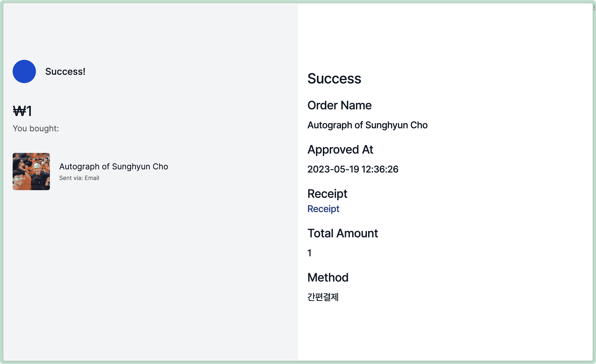Click the 'Method' heading
The width and height of the screenshot is (596, 364).
328,277
